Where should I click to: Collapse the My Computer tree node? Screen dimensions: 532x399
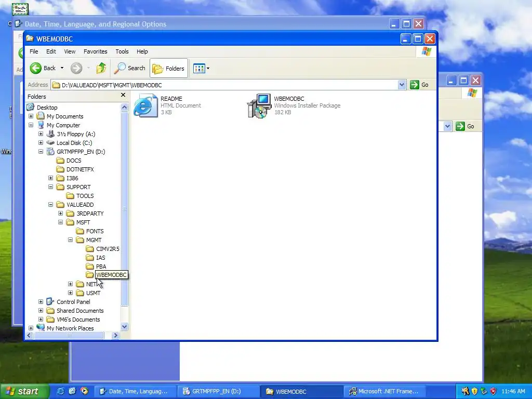(x=31, y=125)
